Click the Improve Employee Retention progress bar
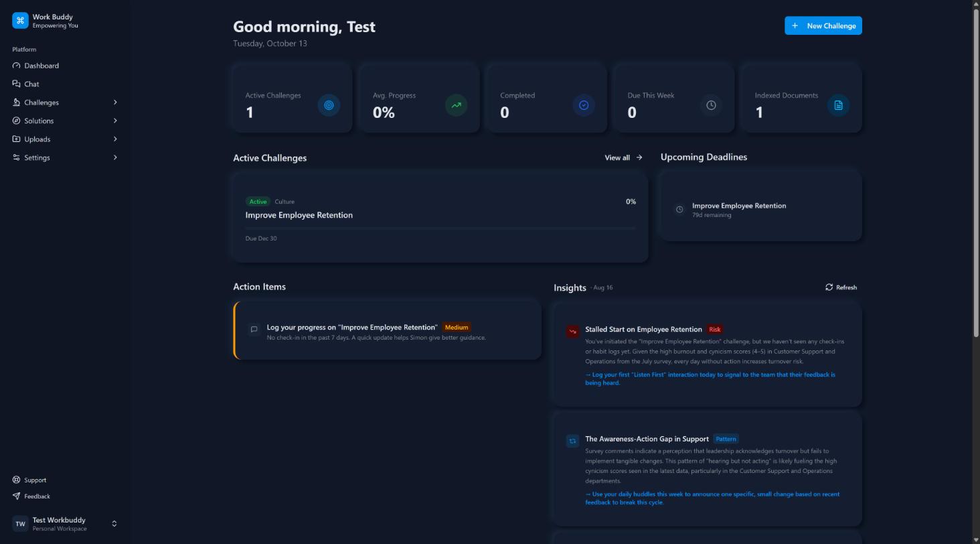 pyautogui.click(x=440, y=228)
